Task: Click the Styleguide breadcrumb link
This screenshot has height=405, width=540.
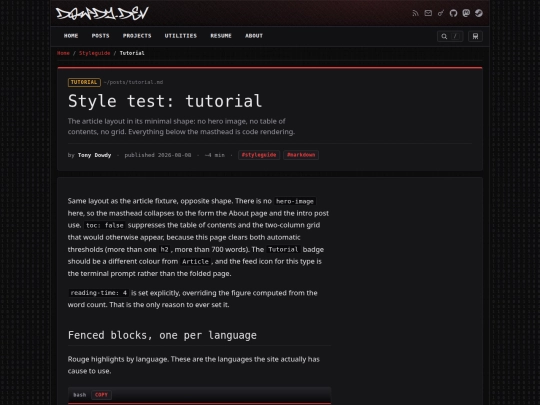Action: pos(95,53)
